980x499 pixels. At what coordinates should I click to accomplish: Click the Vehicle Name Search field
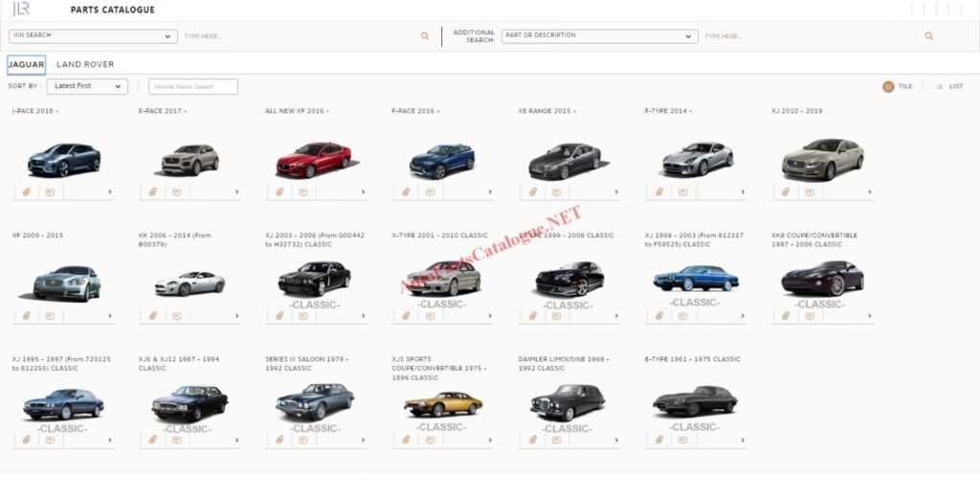(x=193, y=86)
